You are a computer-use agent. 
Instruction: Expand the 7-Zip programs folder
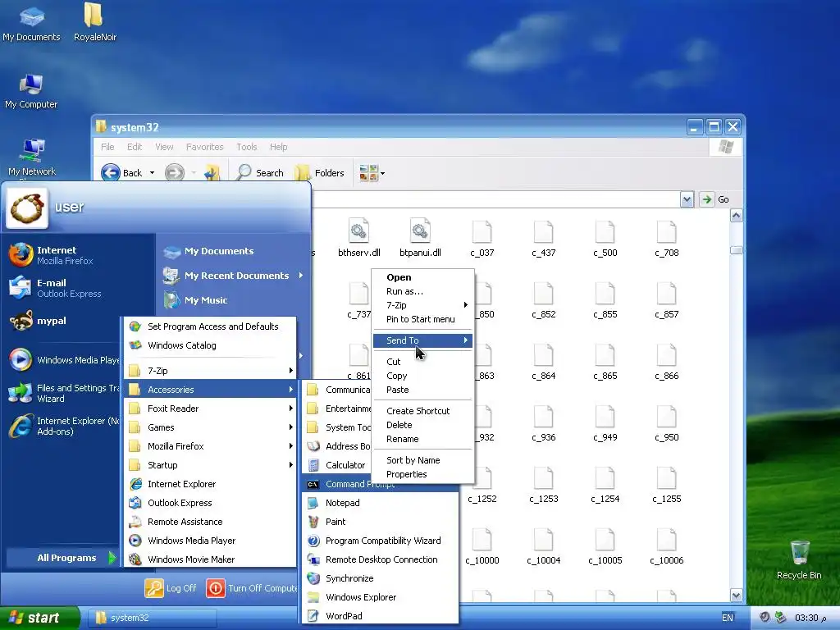210,370
